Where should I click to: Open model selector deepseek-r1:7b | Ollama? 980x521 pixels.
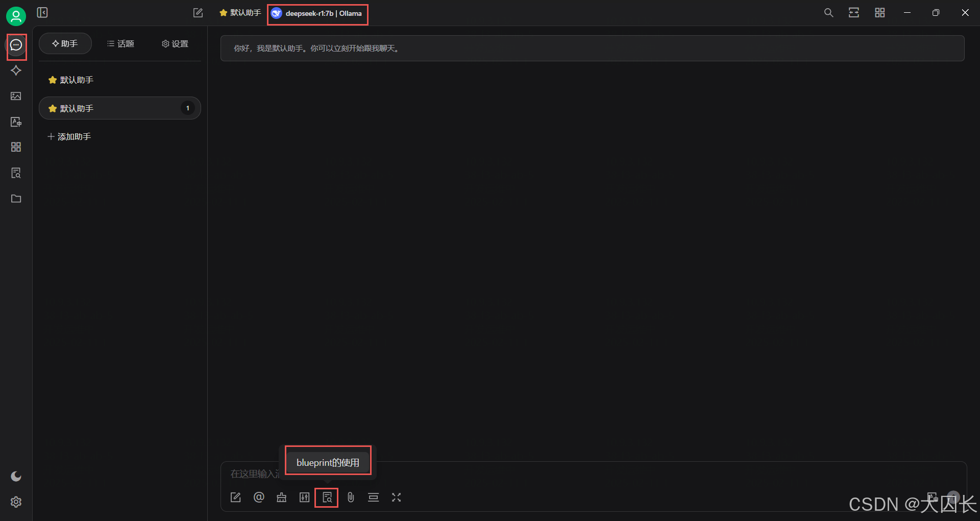point(317,13)
